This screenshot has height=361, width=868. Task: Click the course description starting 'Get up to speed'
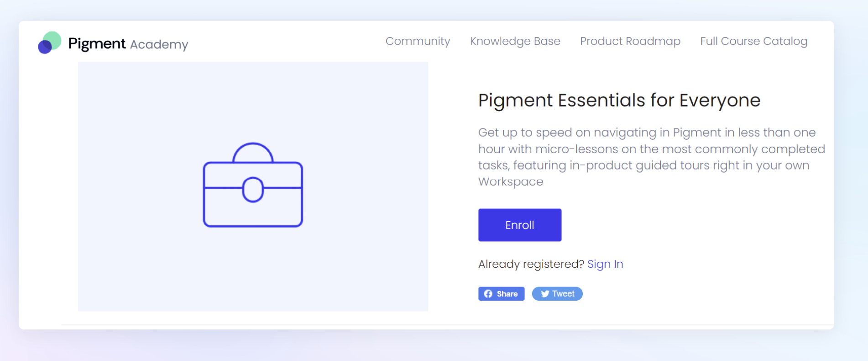[651, 157]
